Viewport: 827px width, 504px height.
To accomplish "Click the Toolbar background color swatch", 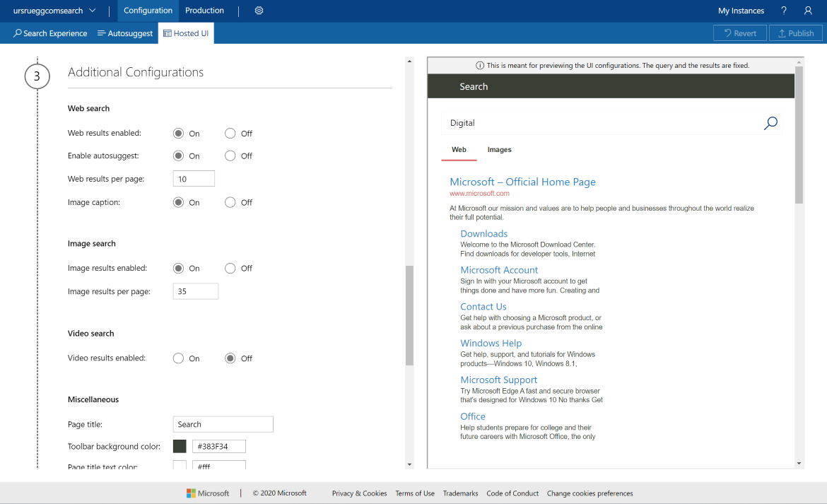I will pyautogui.click(x=180, y=447).
